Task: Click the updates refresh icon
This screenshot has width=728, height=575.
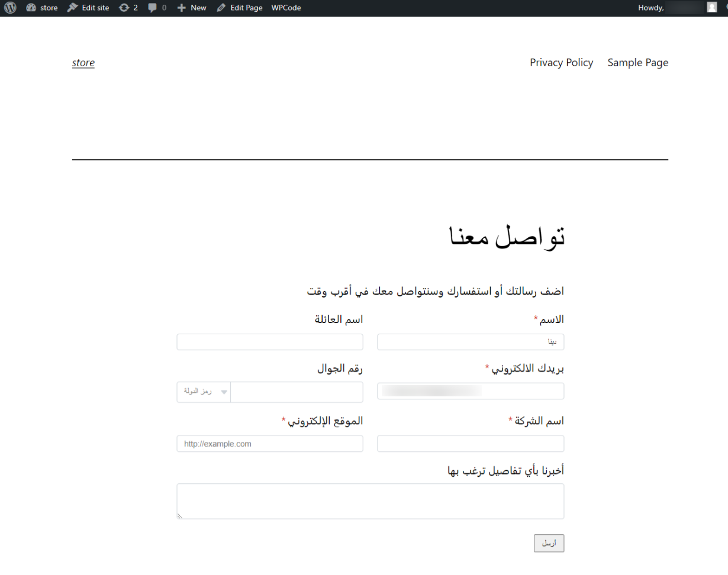Action: 124,8
